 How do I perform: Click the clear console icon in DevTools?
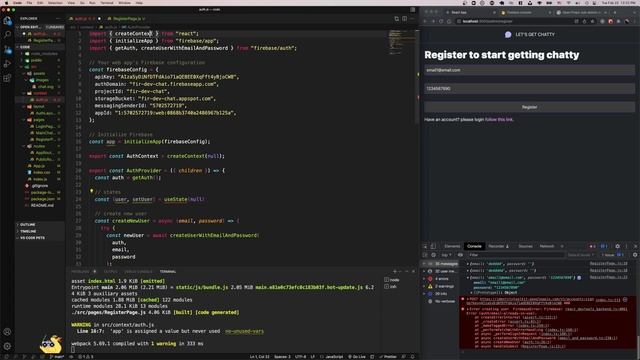point(433,255)
